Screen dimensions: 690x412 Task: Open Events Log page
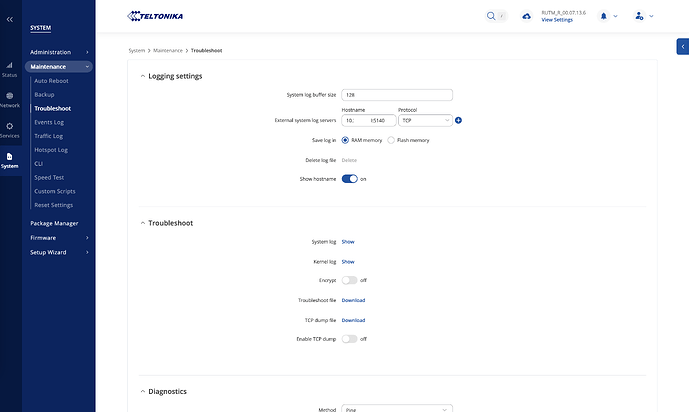click(49, 122)
